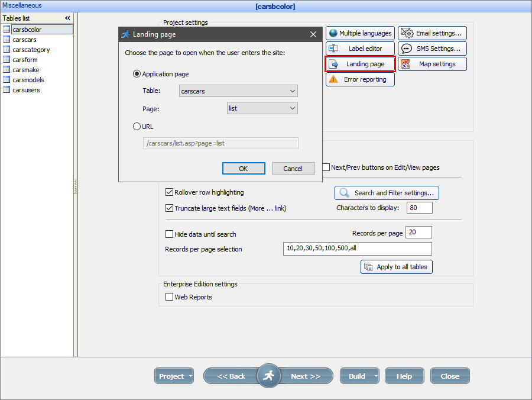Image resolution: width=532 pixels, height=400 pixels.
Task: Click the Label editor icon
Action: point(332,48)
